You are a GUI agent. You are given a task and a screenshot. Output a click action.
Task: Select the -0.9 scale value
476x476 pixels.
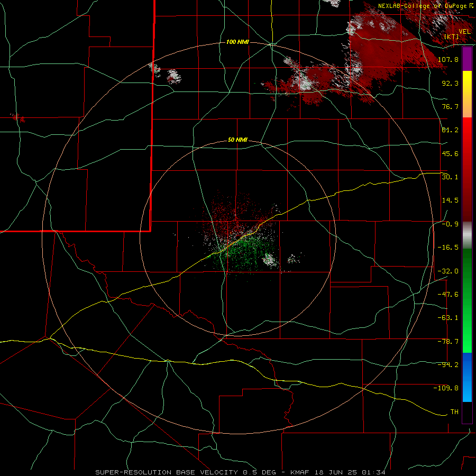450,224
